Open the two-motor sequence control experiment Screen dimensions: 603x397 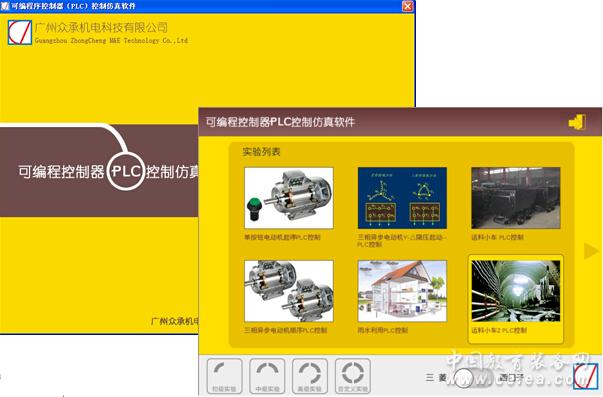(289, 291)
